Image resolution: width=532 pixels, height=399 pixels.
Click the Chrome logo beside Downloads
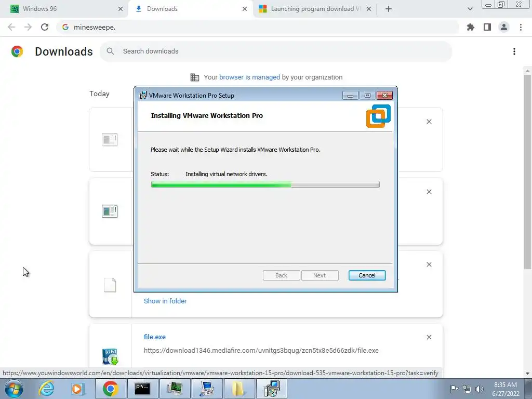pyautogui.click(x=17, y=51)
